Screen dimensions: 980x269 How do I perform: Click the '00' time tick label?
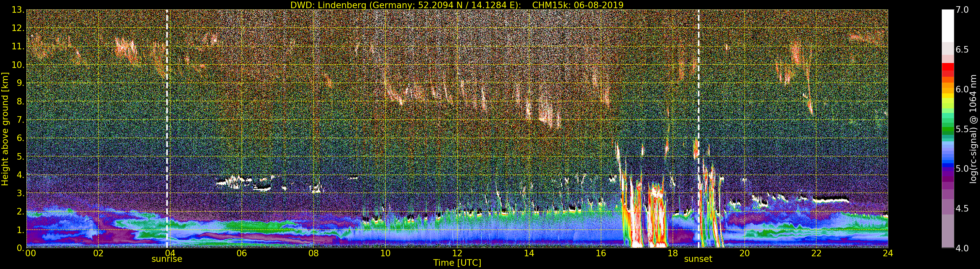point(30,253)
